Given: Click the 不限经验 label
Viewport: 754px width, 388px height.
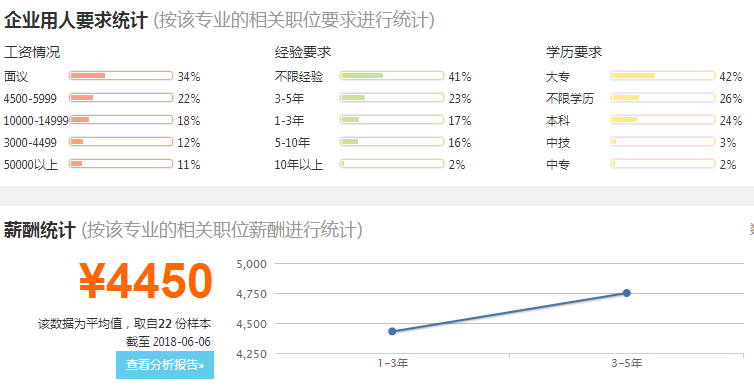Looking at the screenshot, I should click(x=299, y=76).
